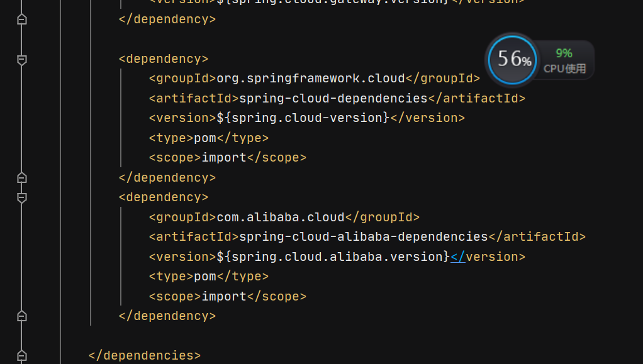Place cursor in spring-cloud-dependencies artifactId value
The width and height of the screenshot is (643, 364).
pos(333,98)
